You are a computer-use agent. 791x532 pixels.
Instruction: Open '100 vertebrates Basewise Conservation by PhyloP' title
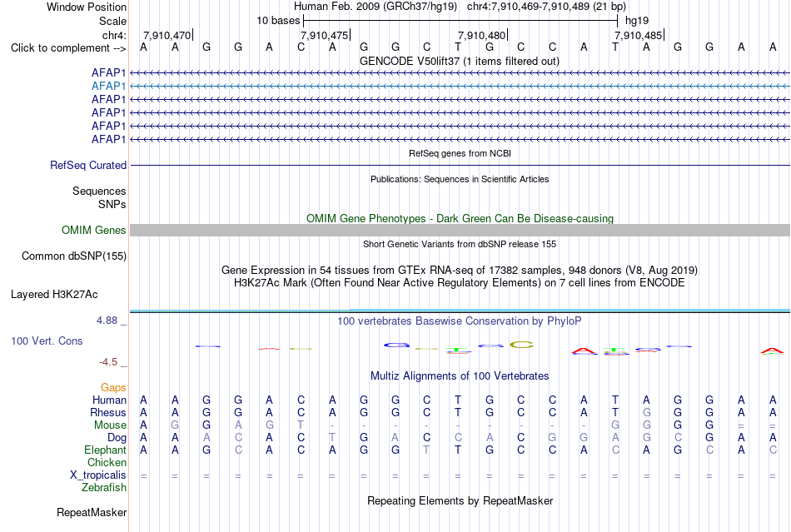click(x=460, y=321)
